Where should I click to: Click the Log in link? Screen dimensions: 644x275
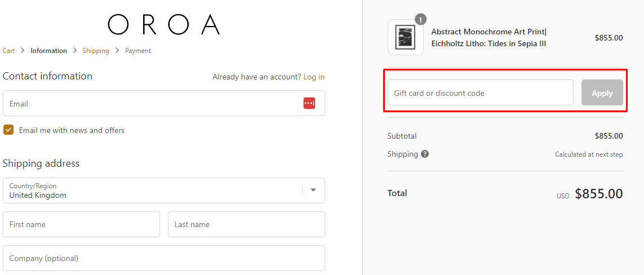(314, 77)
